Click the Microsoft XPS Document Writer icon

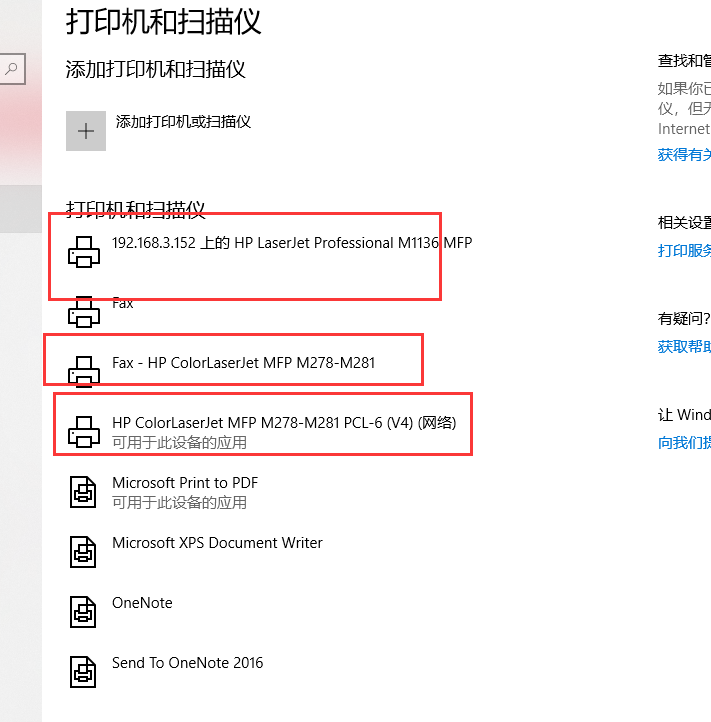(83, 552)
